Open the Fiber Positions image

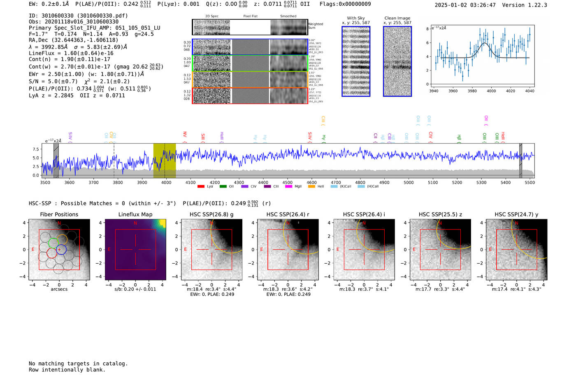coord(59,250)
